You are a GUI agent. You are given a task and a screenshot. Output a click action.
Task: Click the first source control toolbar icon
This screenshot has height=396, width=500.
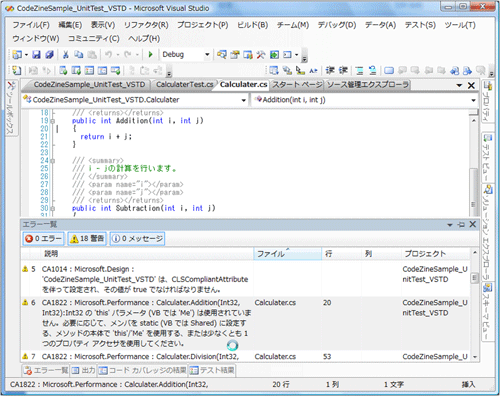point(16,71)
